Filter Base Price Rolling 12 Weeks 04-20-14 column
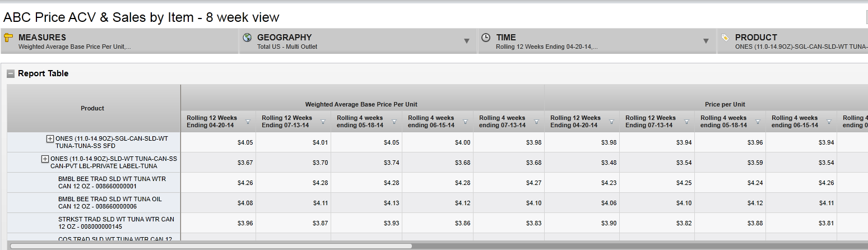Image resolution: width=868 pixels, height=250 pixels. click(248, 122)
